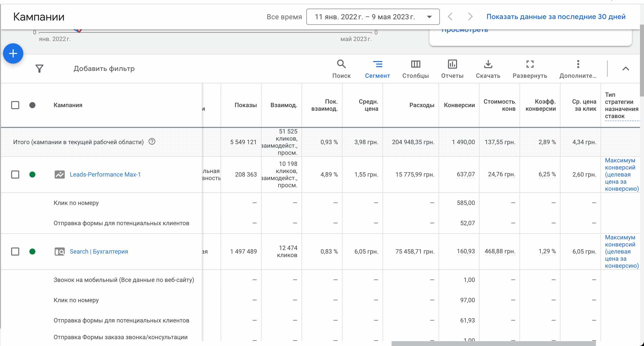Go to the previous date period arrow
Image resolution: width=644 pixels, height=346 pixels.
point(450,17)
